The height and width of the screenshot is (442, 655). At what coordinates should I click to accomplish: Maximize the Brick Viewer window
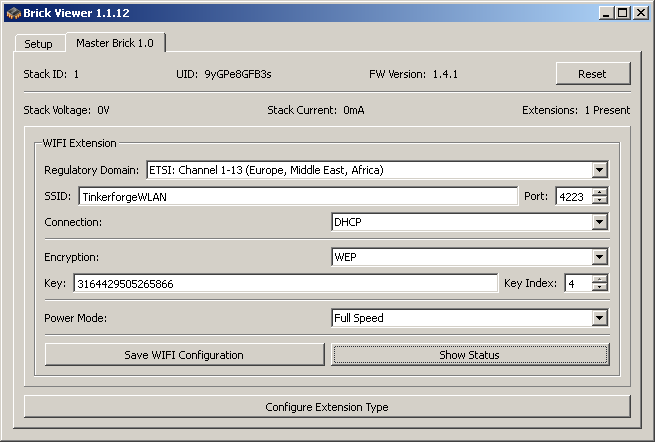click(622, 13)
